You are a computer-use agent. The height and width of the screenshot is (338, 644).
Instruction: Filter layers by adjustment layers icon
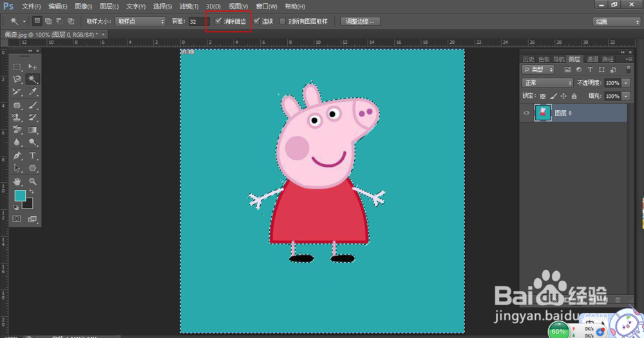[579, 70]
